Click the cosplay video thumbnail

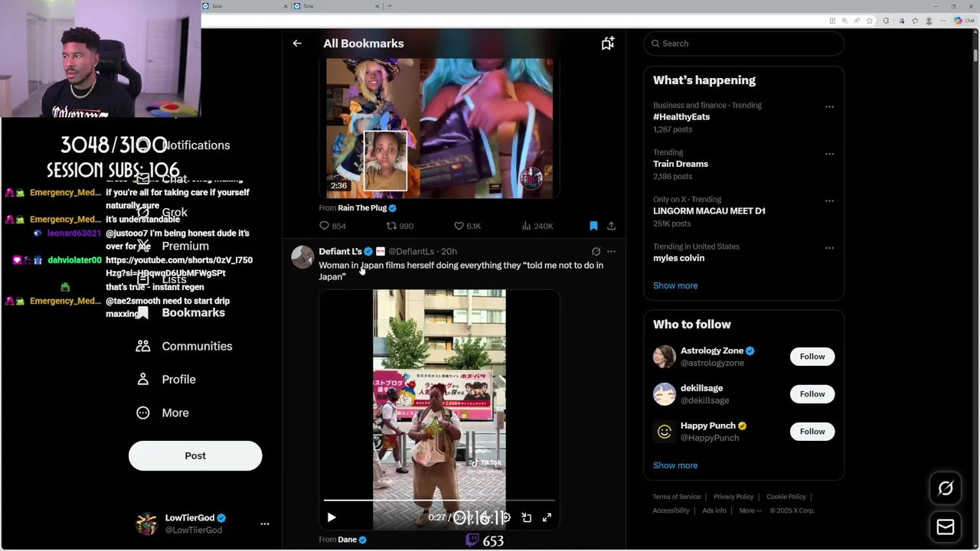click(x=439, y=129)
